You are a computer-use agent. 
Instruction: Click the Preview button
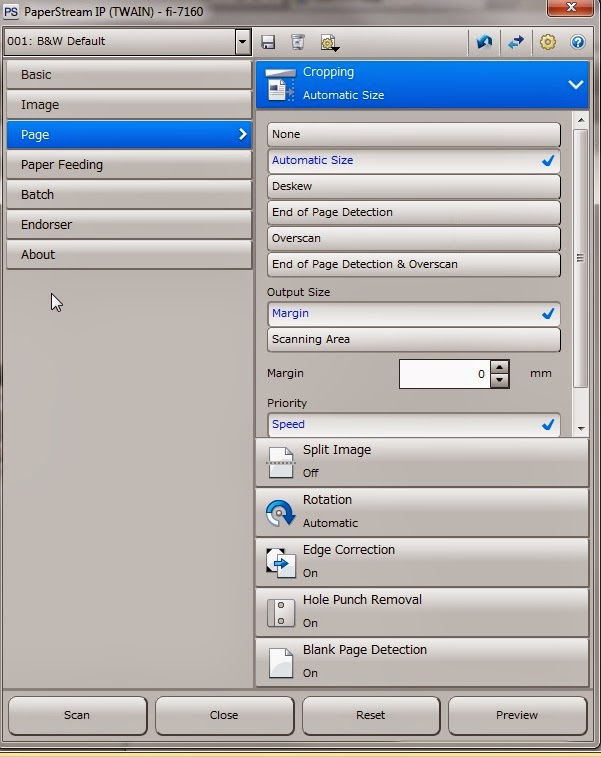[517, 715]
